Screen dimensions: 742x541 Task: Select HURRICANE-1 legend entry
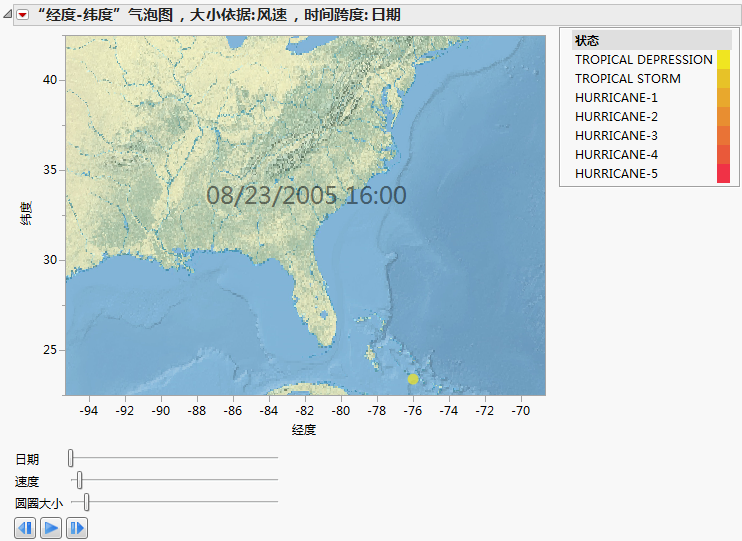coord(616,98)
